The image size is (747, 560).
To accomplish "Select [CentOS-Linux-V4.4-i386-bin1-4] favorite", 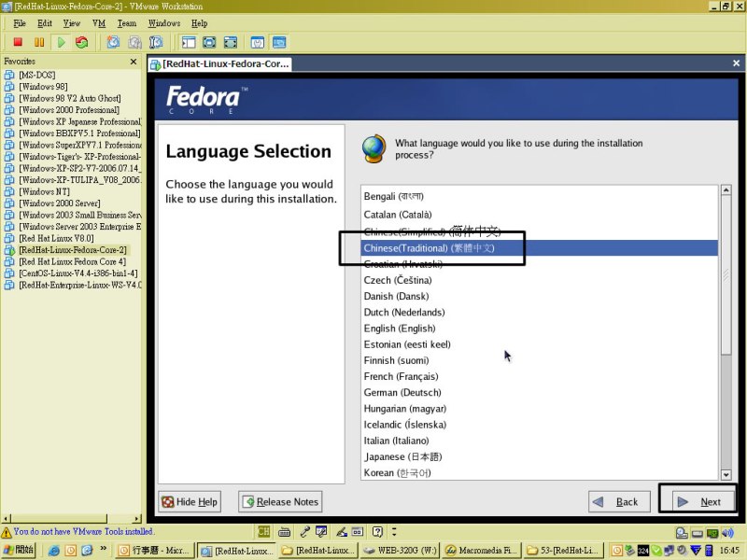I will click(x=78, y=273).
